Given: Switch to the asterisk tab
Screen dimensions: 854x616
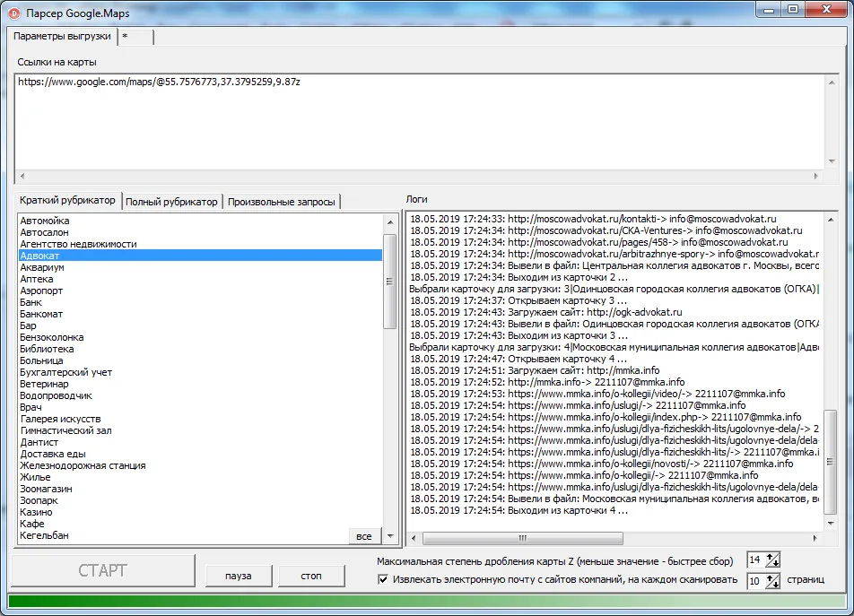Looking at the screenshot, I should 135,37.
